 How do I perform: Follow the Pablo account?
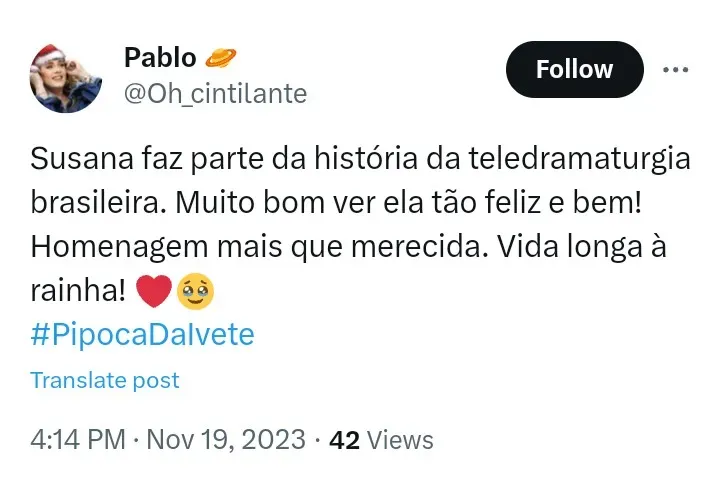[574, 69]
